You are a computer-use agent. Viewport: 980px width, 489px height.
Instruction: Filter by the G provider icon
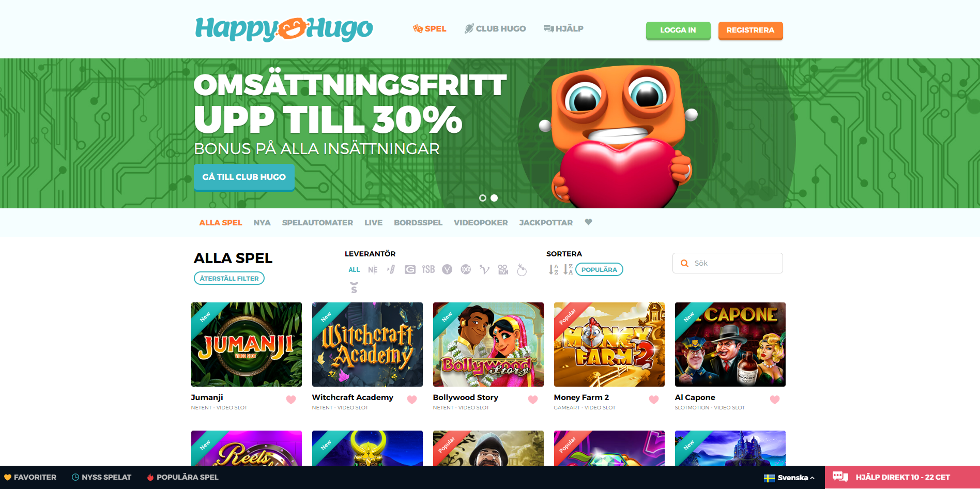click(x=410, y=269)
